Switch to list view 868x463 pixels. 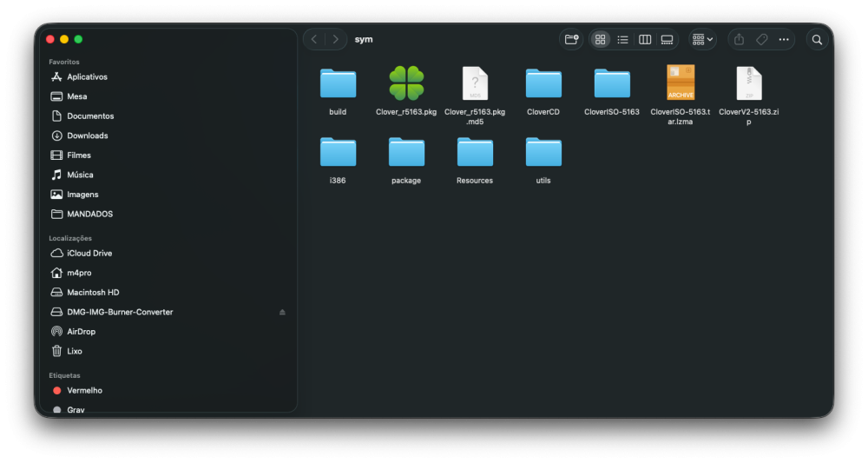click(x=622, y=39)
